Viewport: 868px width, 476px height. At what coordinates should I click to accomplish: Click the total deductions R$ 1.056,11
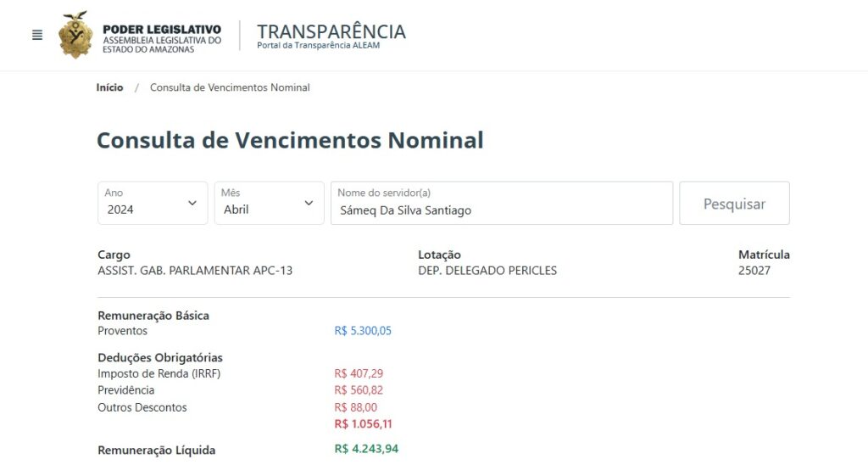[x=363, y=424]
